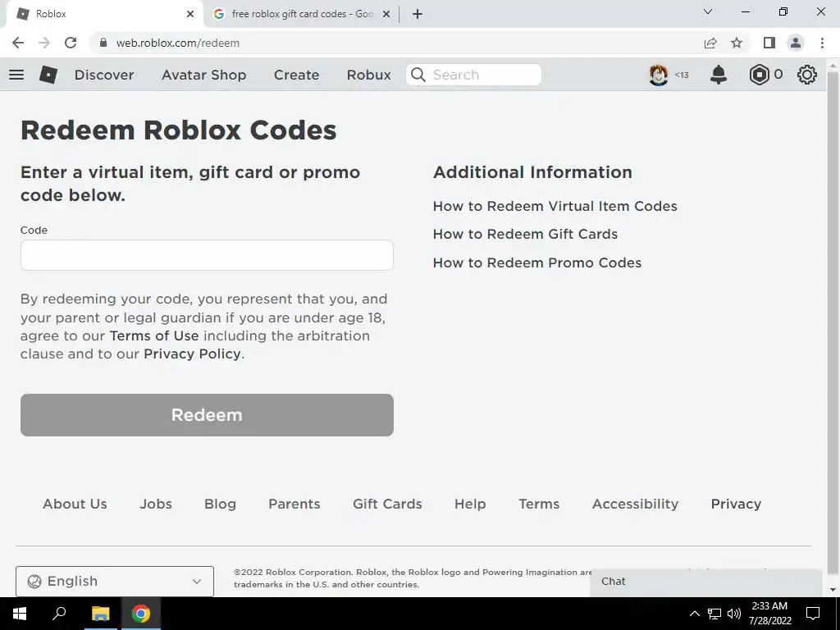Open the Windows action center
The width and height of the screenshot is (840, 630).
point(813,614)
